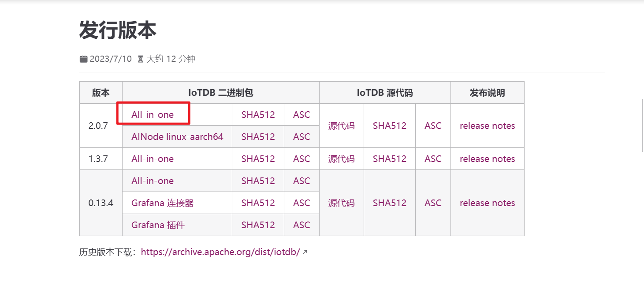
Task: Click the calendar icon beside 2023/7/10
Action: click(x=83, y=59)
